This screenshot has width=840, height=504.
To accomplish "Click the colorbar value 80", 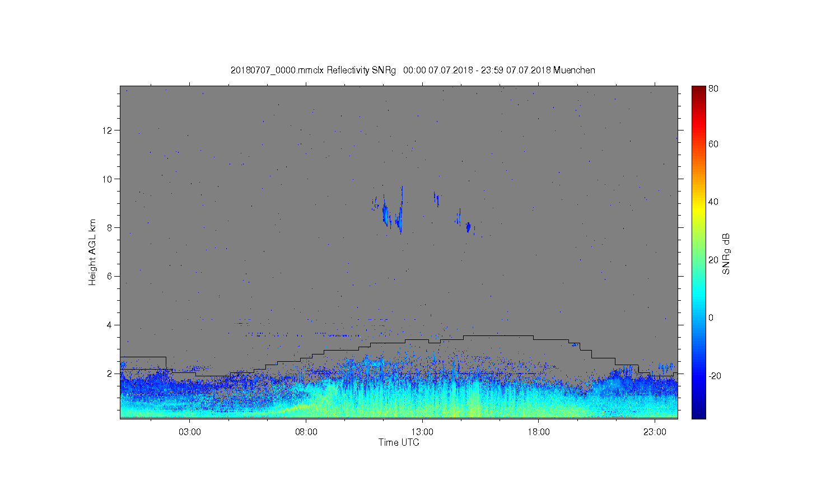I will point(713,88).
